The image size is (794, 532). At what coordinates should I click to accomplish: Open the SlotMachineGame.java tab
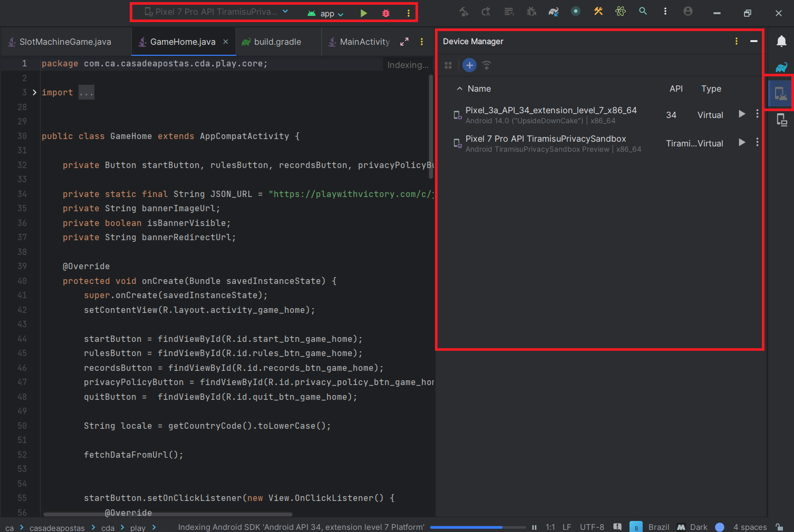(x=63, y=41)
